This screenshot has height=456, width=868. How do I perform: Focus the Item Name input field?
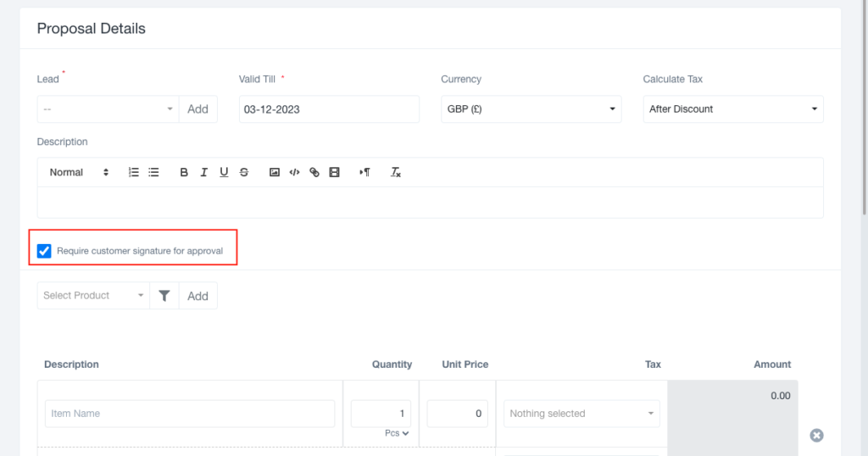190,414
